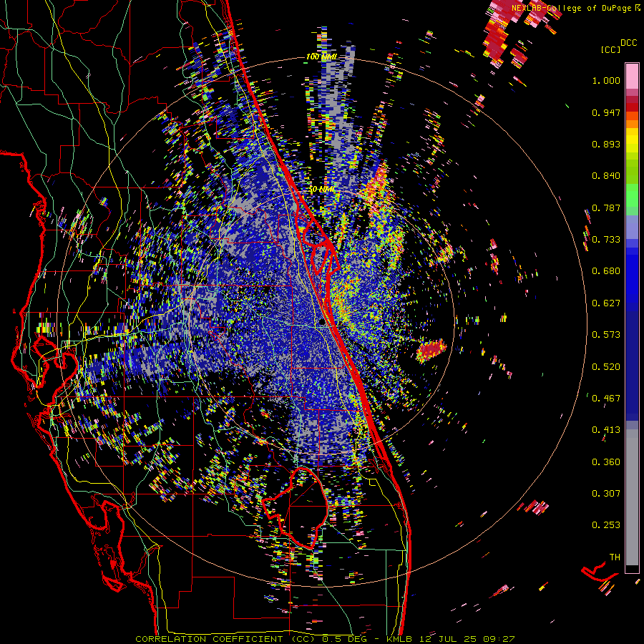
Task: Select the 0.680 scale value
Action: (606, 271)
